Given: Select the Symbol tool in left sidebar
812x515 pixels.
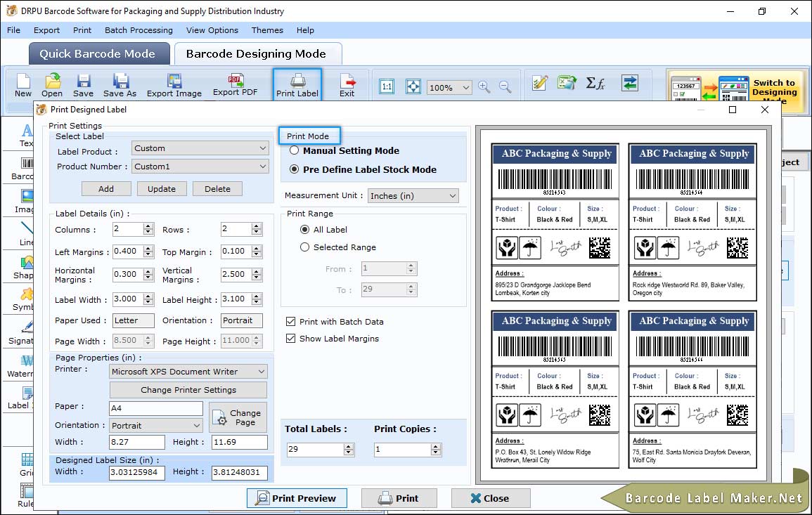Looking at the screenshot, I should click(x=23, y=300).
